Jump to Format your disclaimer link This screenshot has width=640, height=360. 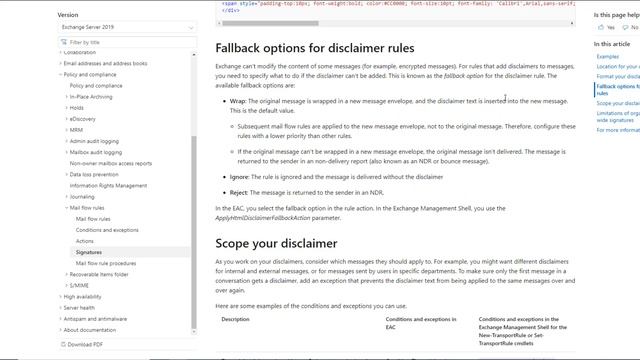(618, 77)
